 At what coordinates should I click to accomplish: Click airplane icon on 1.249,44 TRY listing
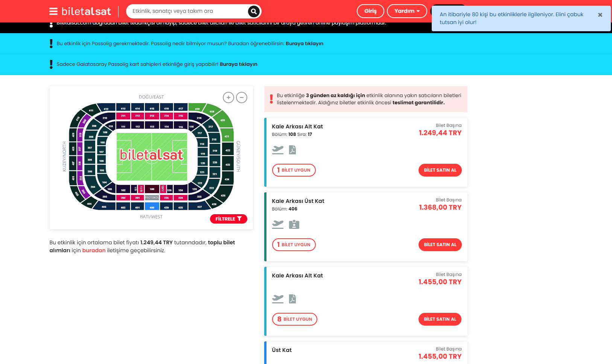(x=278, y=150)
